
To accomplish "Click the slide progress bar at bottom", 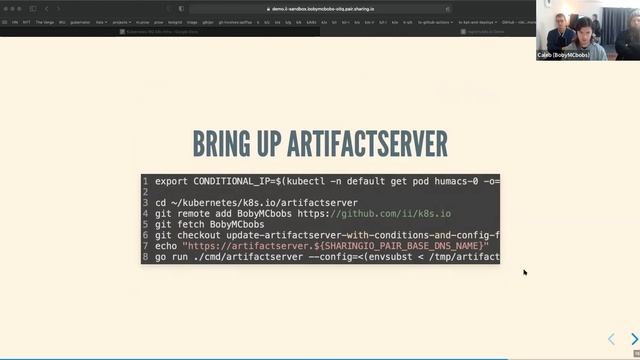I will coord(320,359).
